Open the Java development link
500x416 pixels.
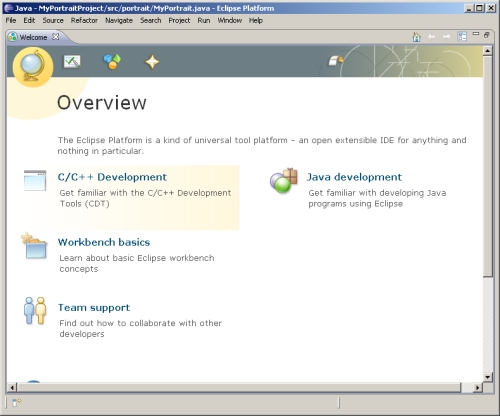(354, 177)
